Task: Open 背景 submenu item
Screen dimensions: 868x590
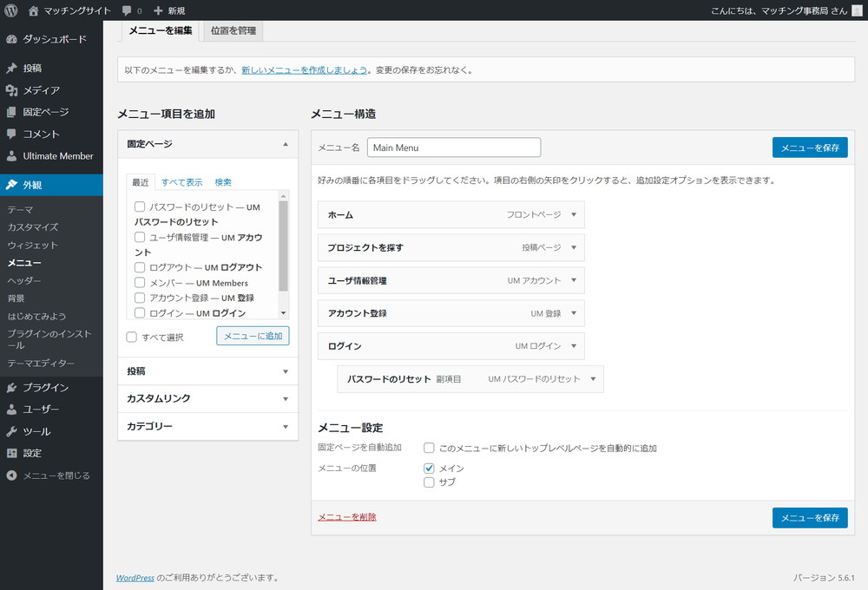Action: coord(16,298)
